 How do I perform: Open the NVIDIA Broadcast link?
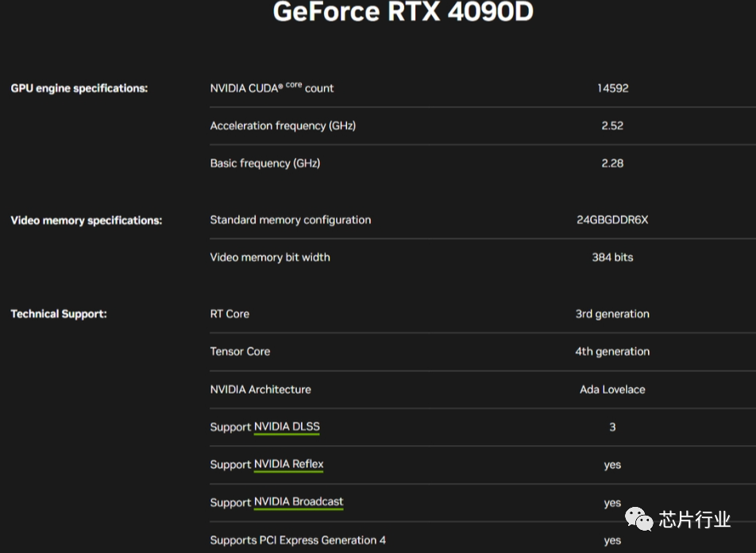[299, 502]
